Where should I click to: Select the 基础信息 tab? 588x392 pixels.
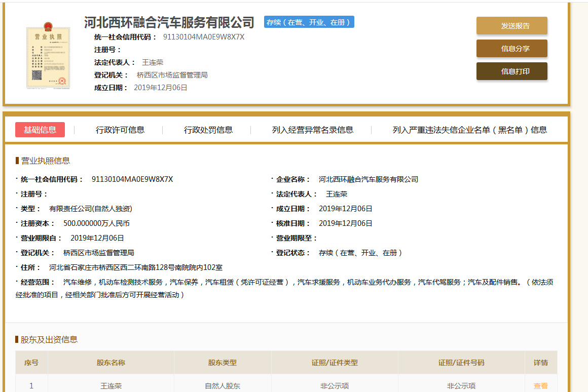click(40, 130)
